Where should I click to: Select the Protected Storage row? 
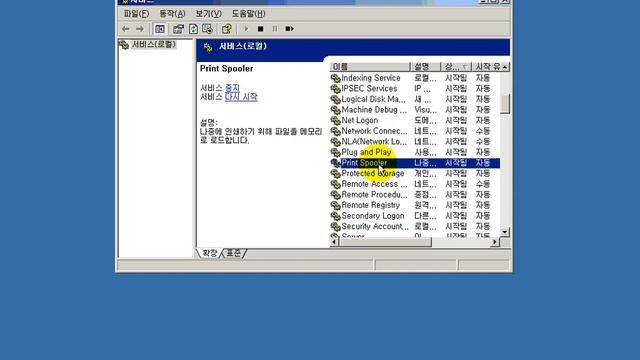pos(415,173)
